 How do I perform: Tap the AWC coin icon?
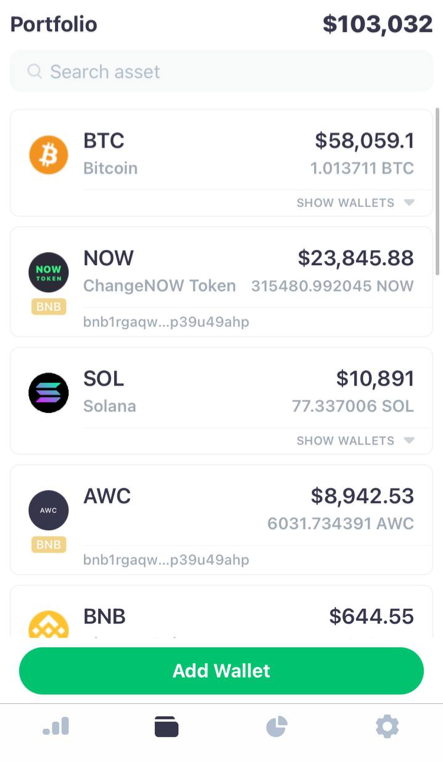coord(49,510)
